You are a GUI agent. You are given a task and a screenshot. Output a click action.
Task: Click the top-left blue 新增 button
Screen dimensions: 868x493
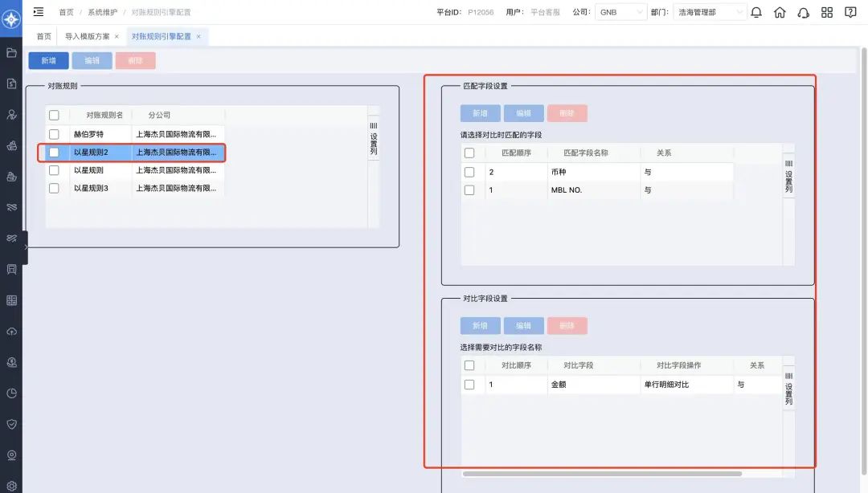pos(48,61)
